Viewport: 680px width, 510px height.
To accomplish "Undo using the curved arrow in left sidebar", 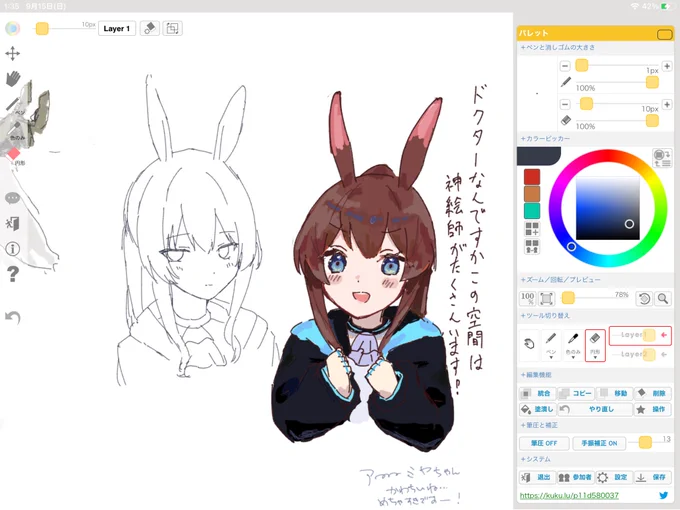I will (x=13, y=318).
